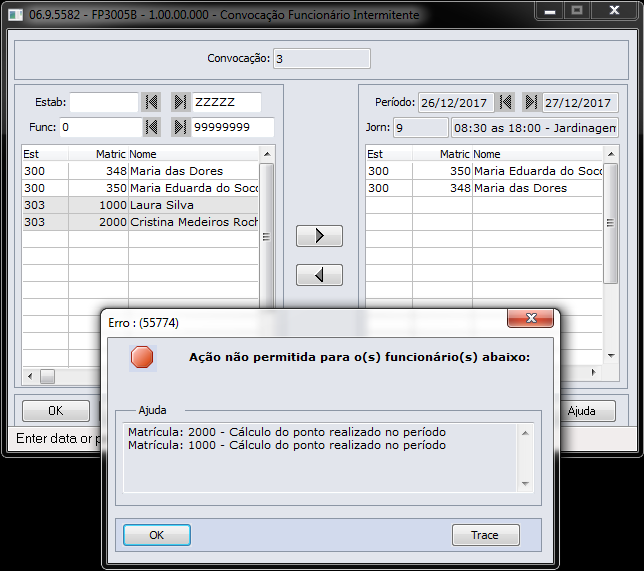Click the Jorn field with value 9
This screenshot has height=571, width=644.
click(421, 128)
